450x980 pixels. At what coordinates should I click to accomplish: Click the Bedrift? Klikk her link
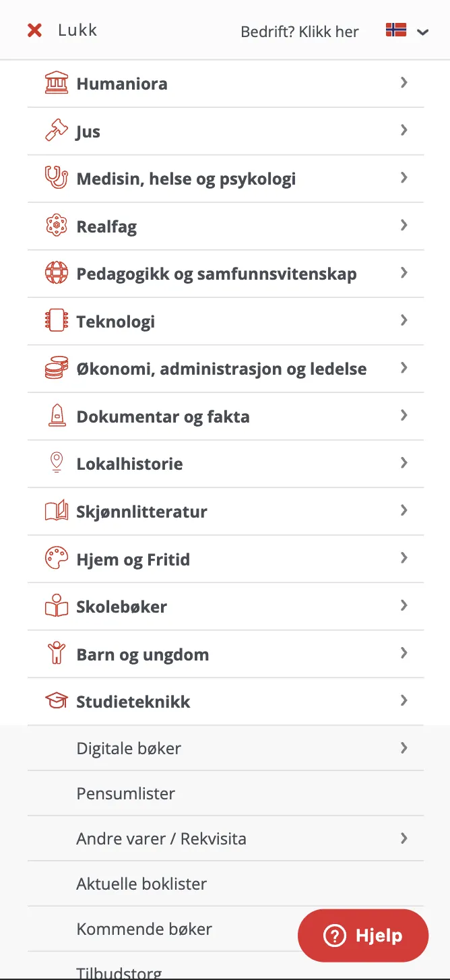pyautogui.click(x=299, y=32)
